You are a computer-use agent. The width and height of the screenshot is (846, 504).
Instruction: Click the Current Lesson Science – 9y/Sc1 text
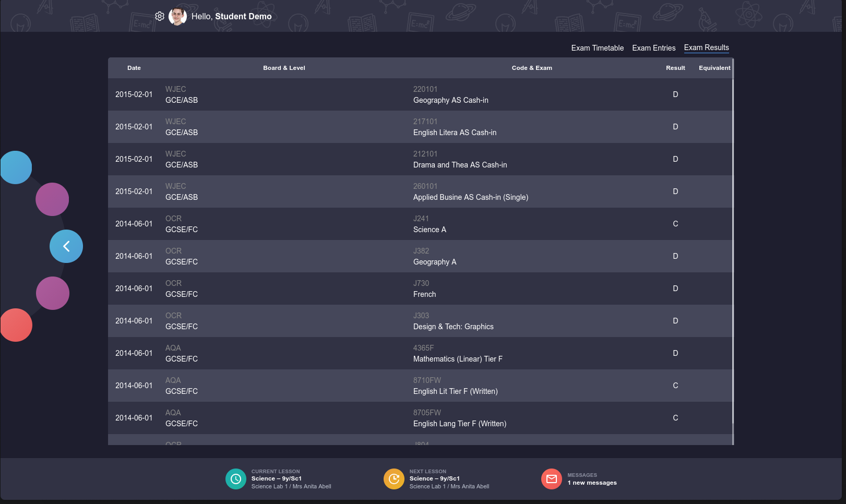(x=277, y=478)
